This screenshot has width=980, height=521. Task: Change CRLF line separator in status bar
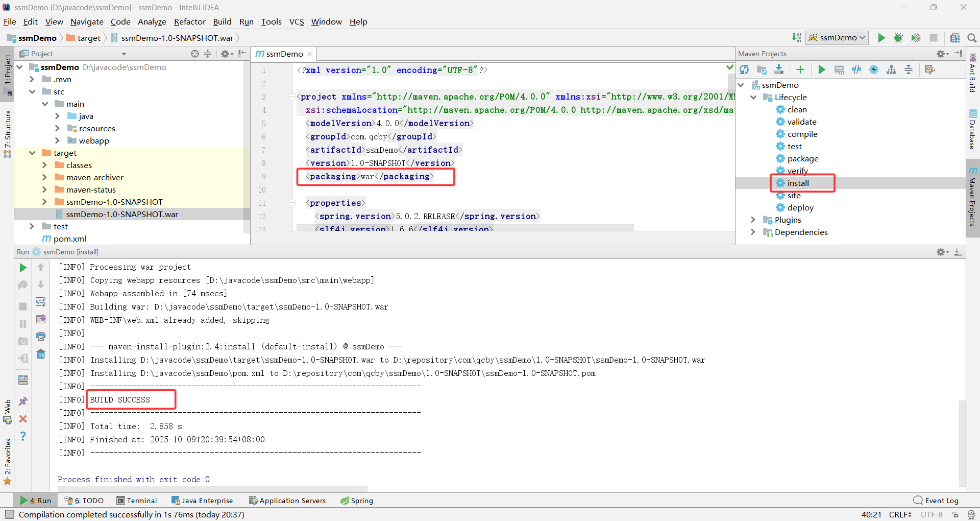900,514
